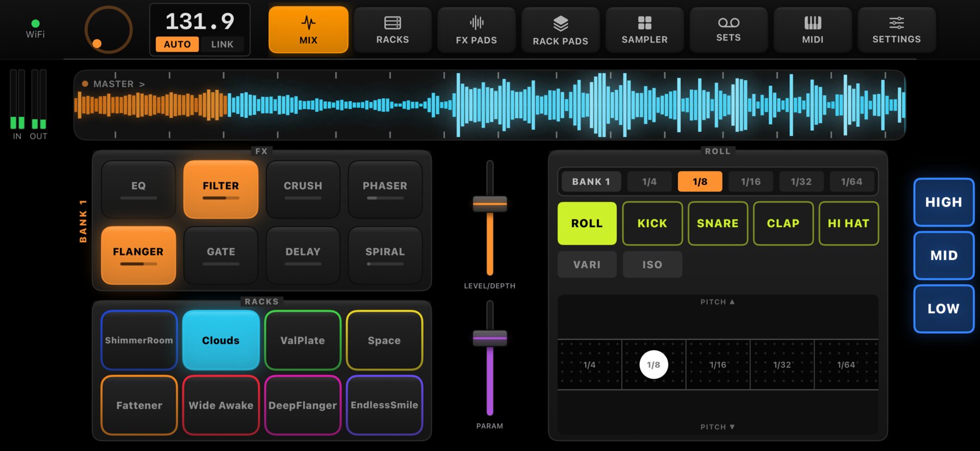Toggle the LOW band isolator
This screenshot has width=980, height=451.
point(944,309)
